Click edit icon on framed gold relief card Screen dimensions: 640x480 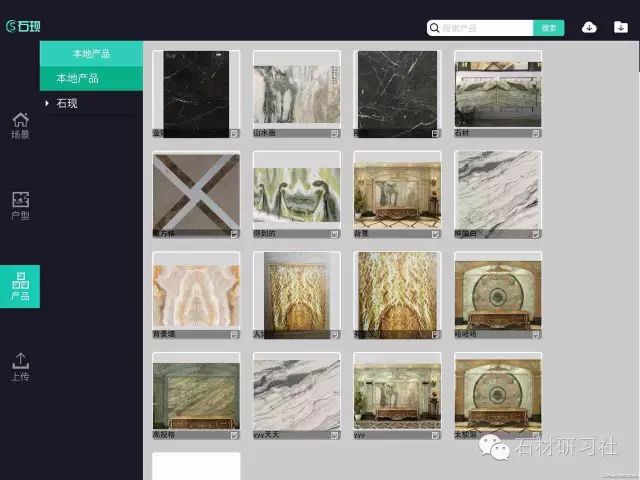click(x=334, y=335)
